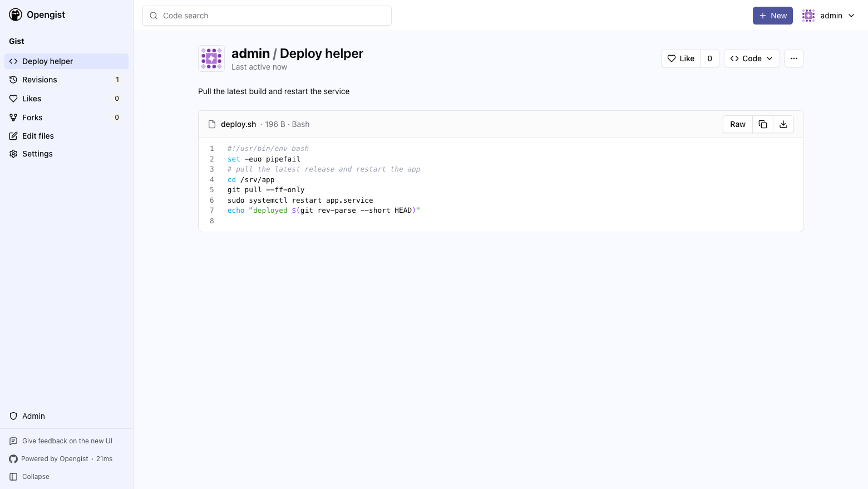Click the like count 0
The height and width of the screenshot is (489, 868).
(709, 58)
